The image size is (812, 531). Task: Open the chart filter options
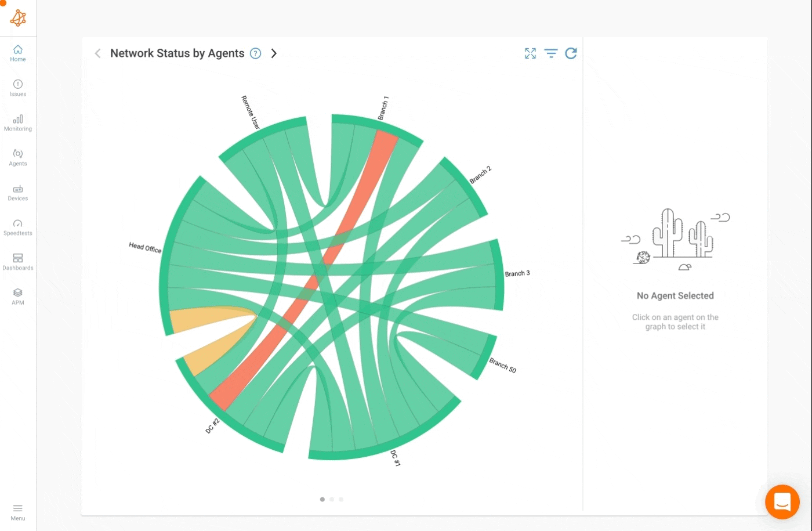pyautogui.click(x=550, y=53)
